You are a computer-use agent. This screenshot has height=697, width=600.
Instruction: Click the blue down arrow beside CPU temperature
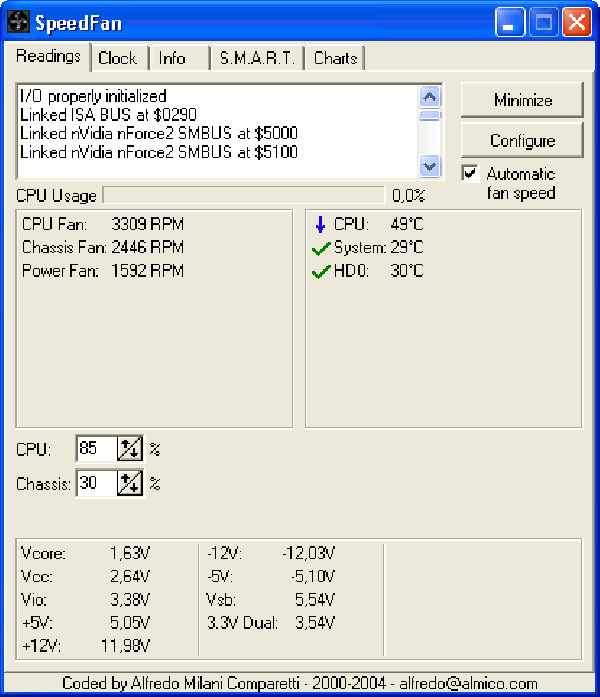(320, 224)
